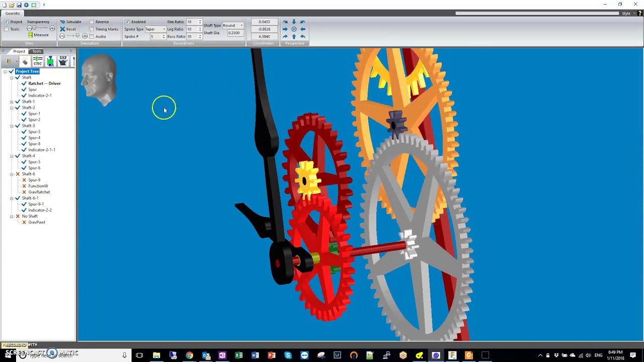The width and height of the screenshot is (644, 362).
Task: Toggle visibility check for Ratchet -- Driver
Action: tap(24, 83)
